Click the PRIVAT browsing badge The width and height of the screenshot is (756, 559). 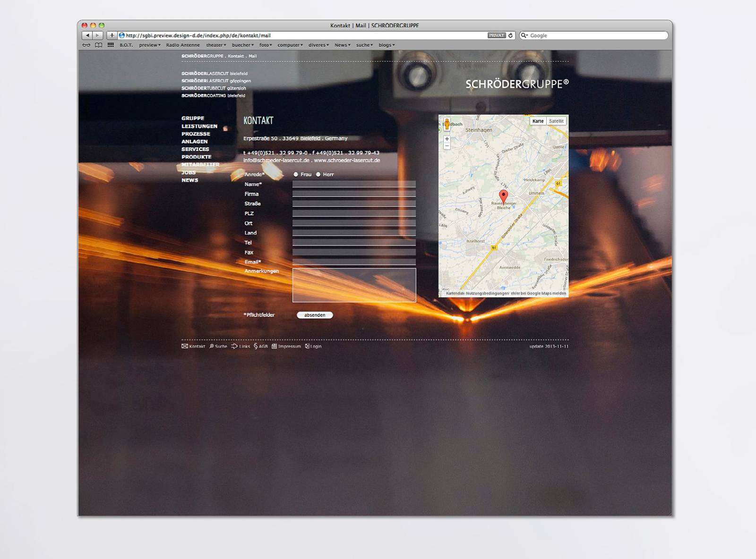click(497, 35)
